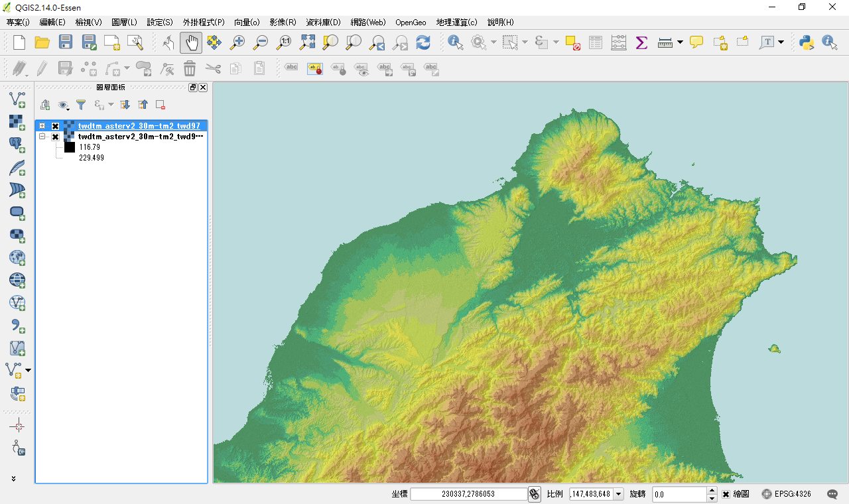Click the black color swatch in legend
Image resolution: width=849 pixels, height=504 pixels.
tap(70, 147)
